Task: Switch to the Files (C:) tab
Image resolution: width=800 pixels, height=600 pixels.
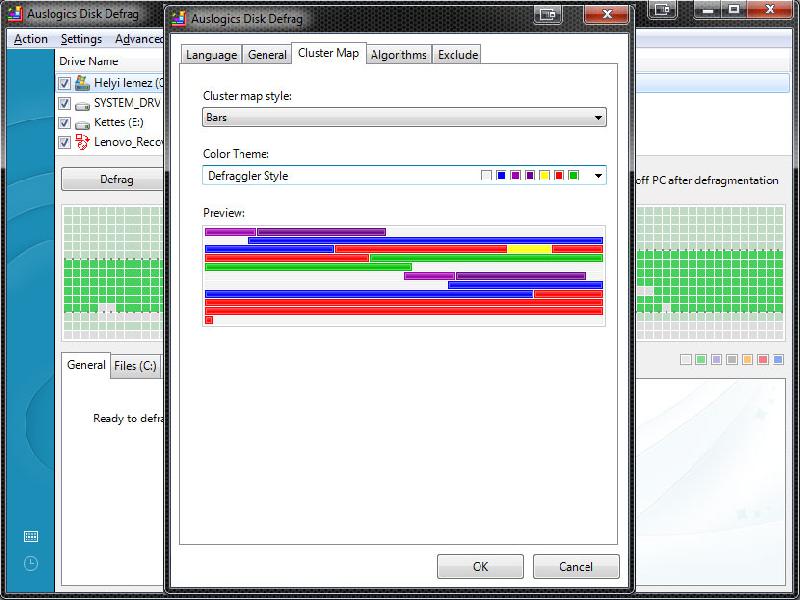Action: click(135, 366)
